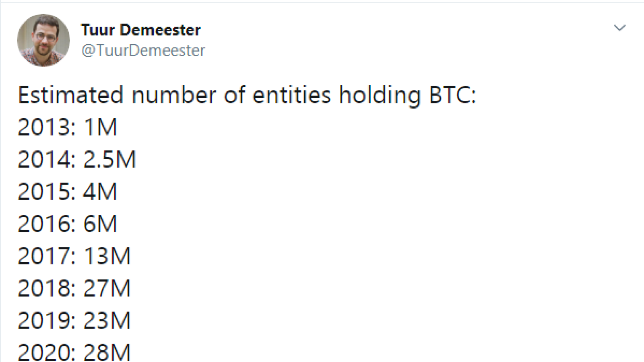The width and height of the screenshot is (644, 362).
Task: Click the word 'holding' in the tweet
Action: [380, 97]
